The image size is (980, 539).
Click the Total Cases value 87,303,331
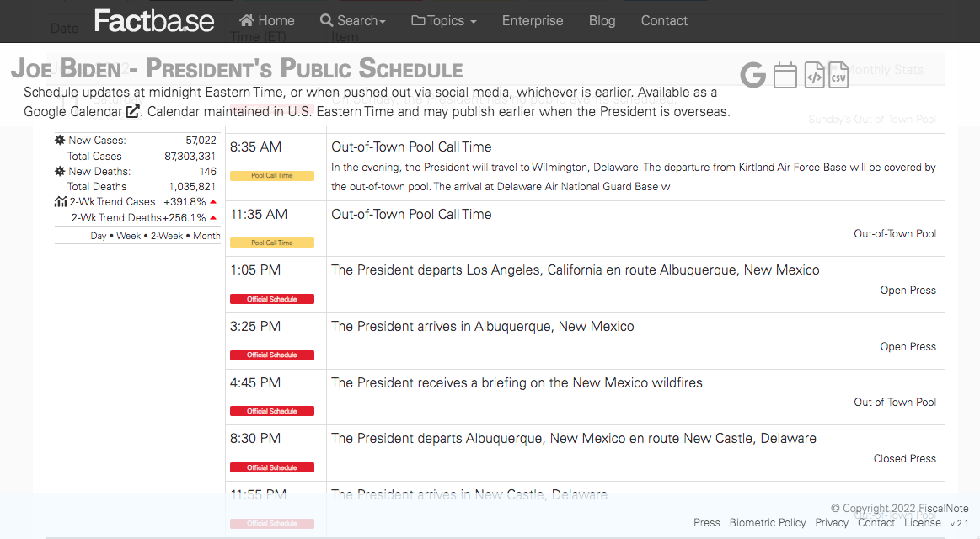coord(190,156)
